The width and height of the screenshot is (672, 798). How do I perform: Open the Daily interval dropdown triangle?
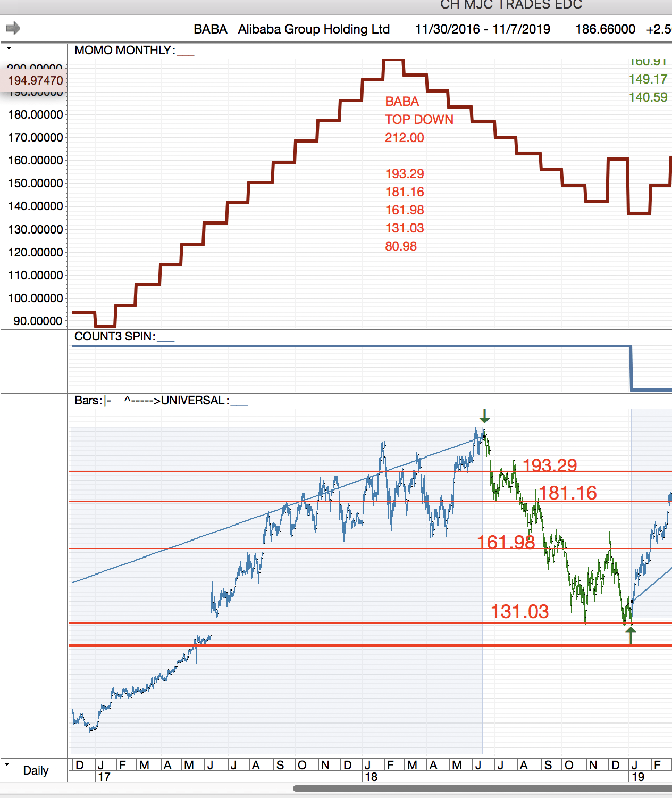pos(7,764)
